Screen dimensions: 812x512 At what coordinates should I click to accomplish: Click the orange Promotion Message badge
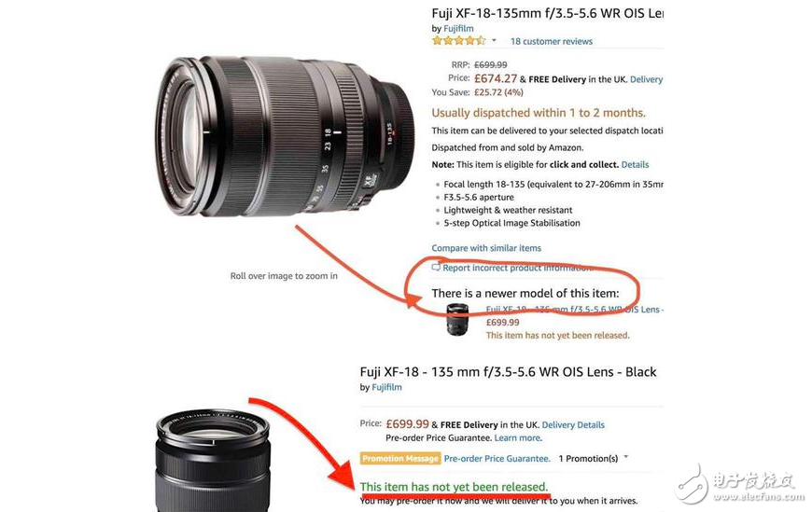click(400, 459)
